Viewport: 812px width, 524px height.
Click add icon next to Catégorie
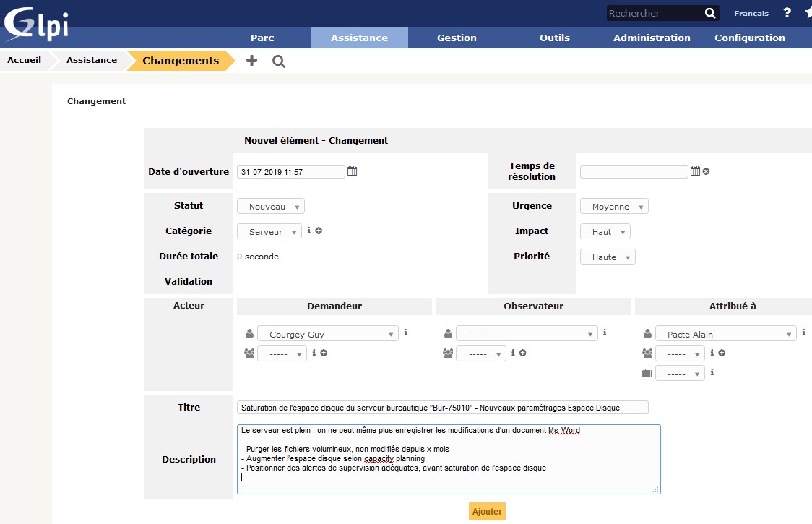point(319,231)
